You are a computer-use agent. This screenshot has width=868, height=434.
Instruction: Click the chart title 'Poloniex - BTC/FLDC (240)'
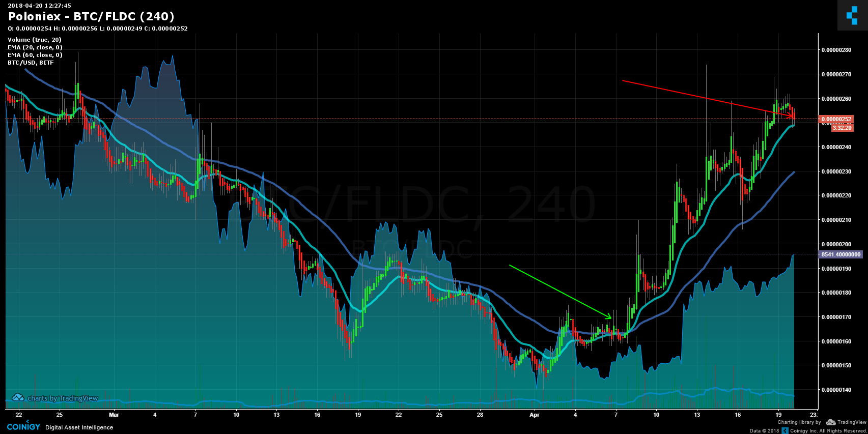(x=91, y=17)
